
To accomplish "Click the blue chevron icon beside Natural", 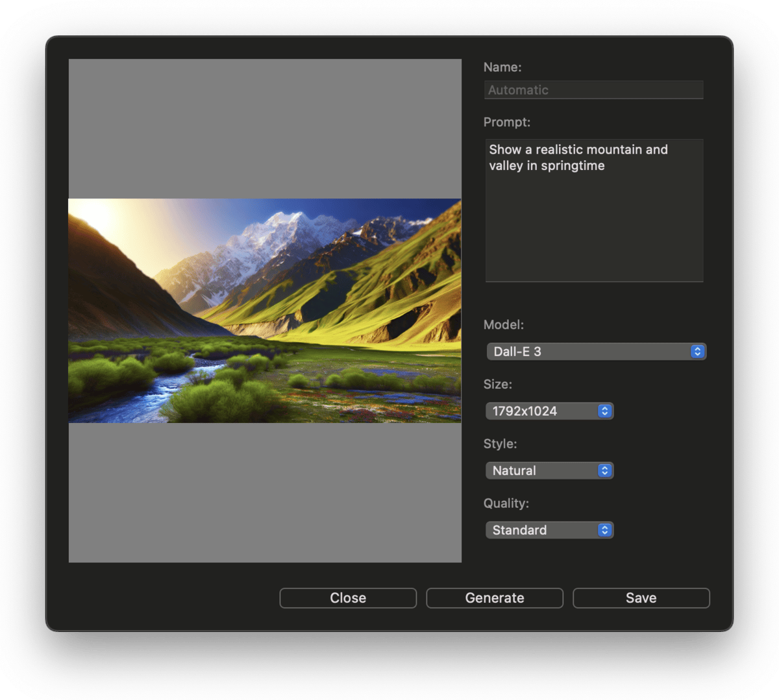I will (x=604, y=471).
